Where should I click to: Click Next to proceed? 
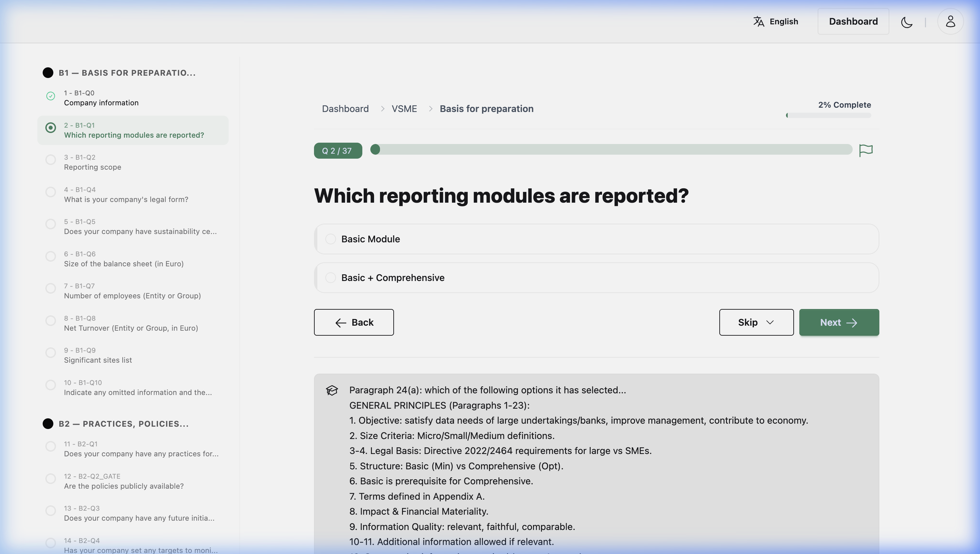[838, 322]
